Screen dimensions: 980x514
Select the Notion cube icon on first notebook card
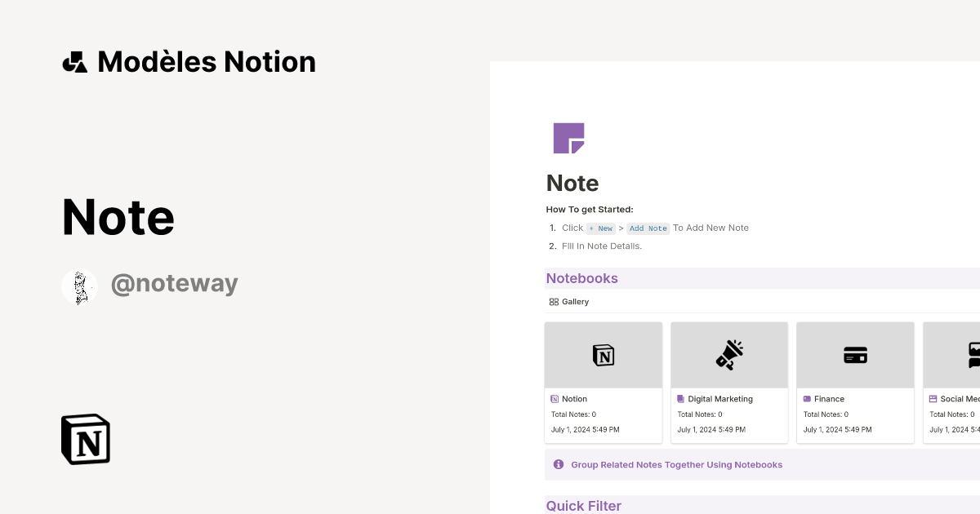tap(603, 354)
